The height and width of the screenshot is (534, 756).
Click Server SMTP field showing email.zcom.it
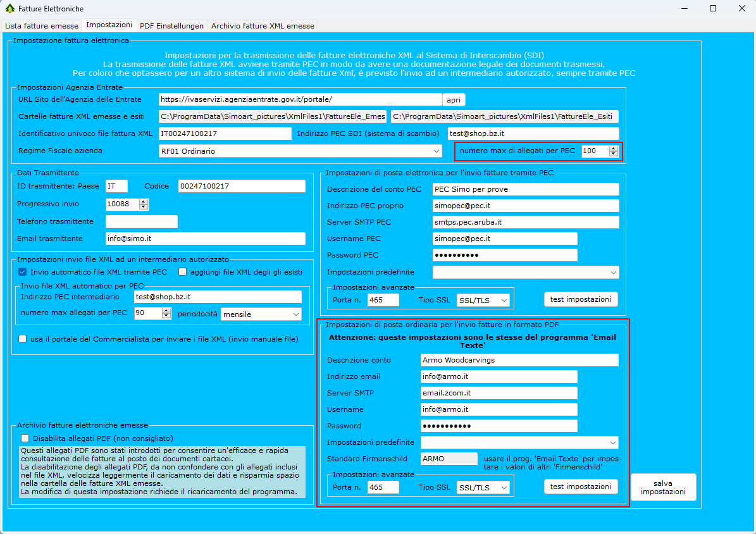(x=499, y=393)
